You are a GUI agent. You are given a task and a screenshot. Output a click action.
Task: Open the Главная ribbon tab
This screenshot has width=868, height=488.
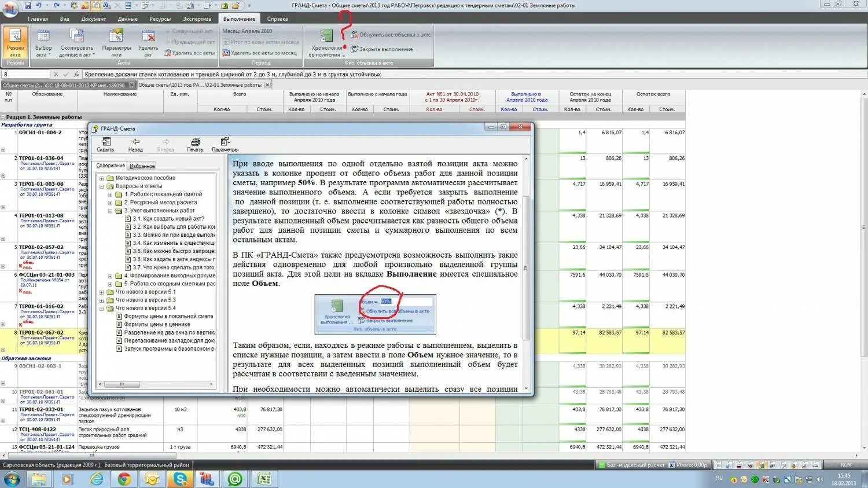(38, 19)
